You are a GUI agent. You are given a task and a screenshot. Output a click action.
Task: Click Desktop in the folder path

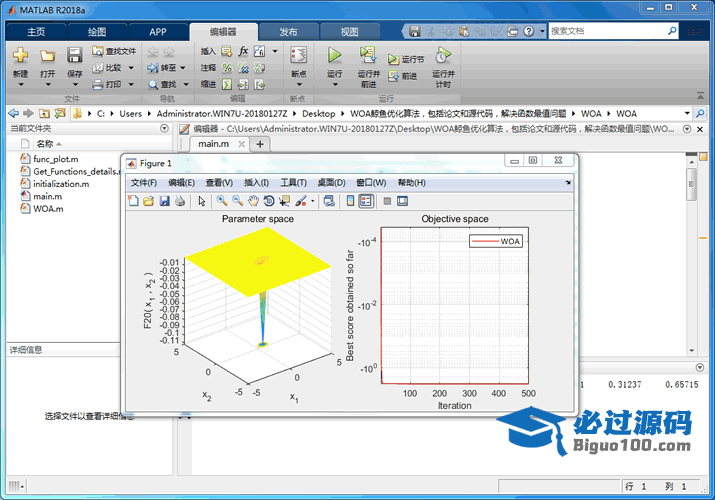pos(318,113)
